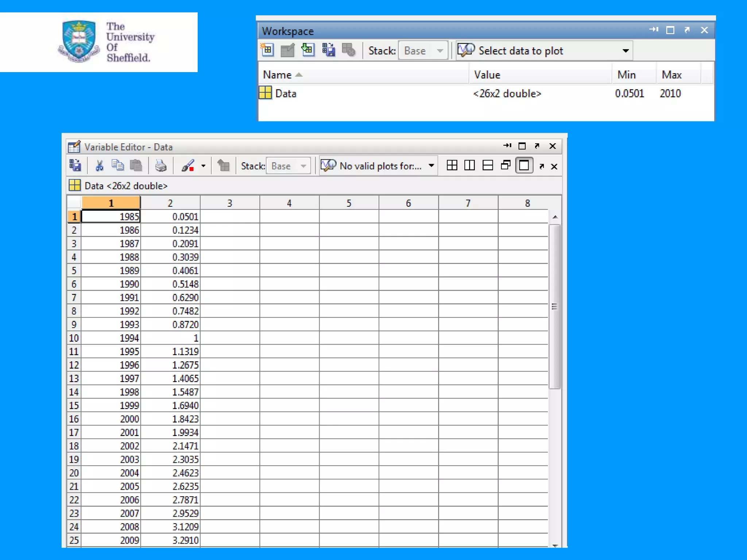The image size is (747, 560).
Task: Click Value column header in Workspace
Action: click(x=487, y=75)
